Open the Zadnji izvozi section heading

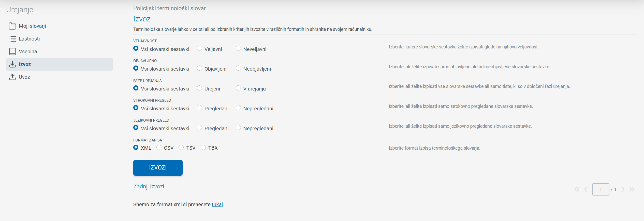[149, 186]
